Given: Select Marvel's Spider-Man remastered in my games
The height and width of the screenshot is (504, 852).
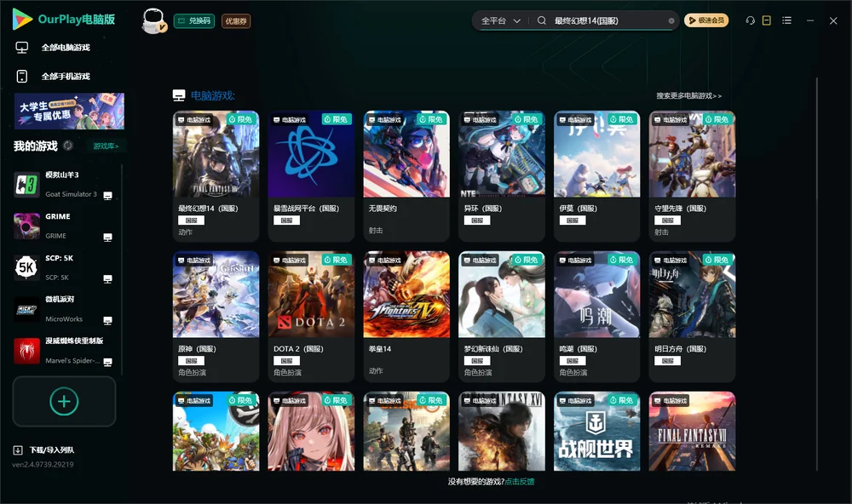Looking at the screenshot, I should (63, 351).
